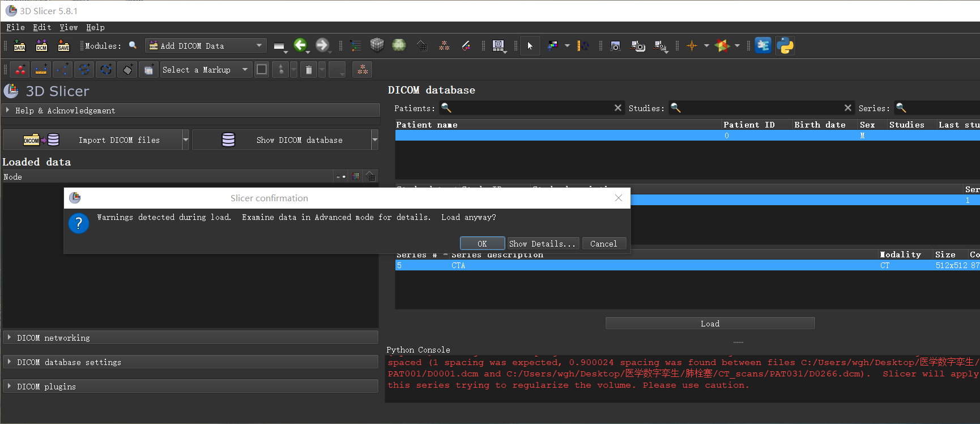Expand Help & Acknowledgement section
The height and width of the screenshot is (424, 980).
pos(191,111)
